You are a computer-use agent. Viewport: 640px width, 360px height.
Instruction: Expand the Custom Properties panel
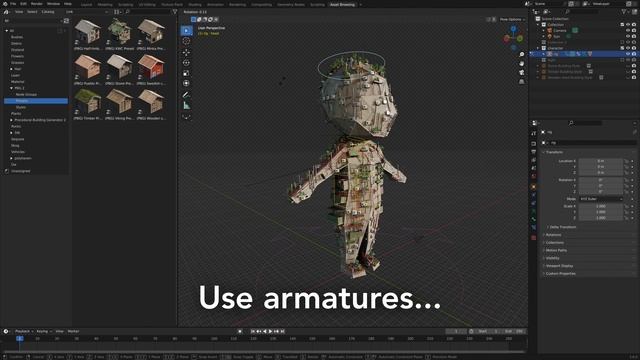(x=559, y=273)
